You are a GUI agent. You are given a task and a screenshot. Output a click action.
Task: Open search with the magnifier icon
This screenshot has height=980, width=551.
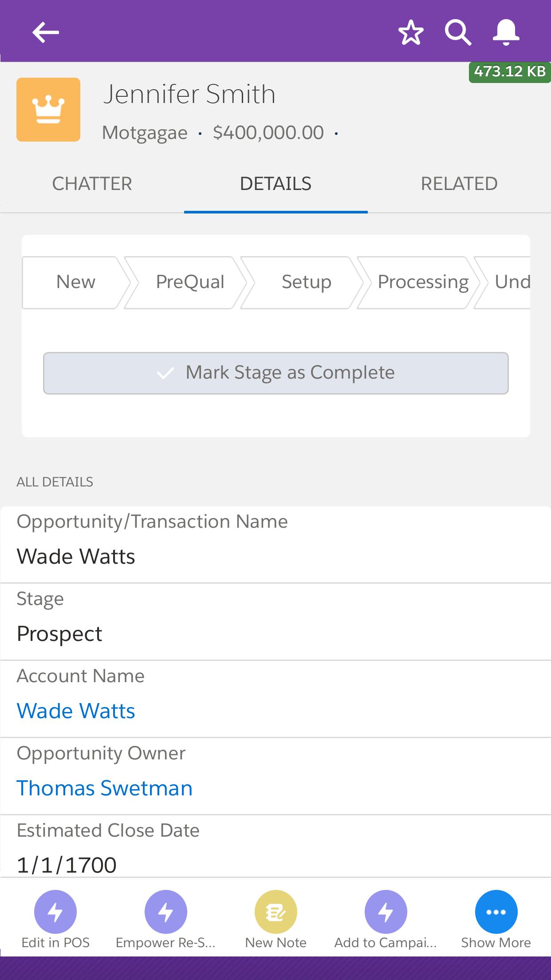click(458, 32)
